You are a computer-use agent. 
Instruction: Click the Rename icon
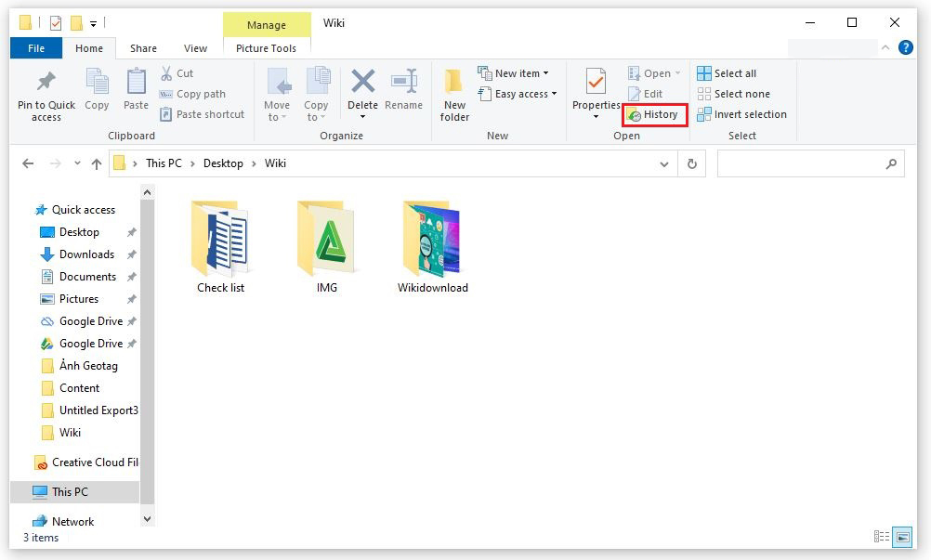404,81
